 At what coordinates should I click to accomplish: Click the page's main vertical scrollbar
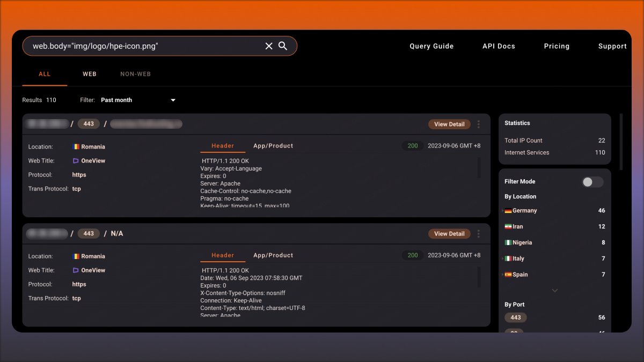click(621, 142)
